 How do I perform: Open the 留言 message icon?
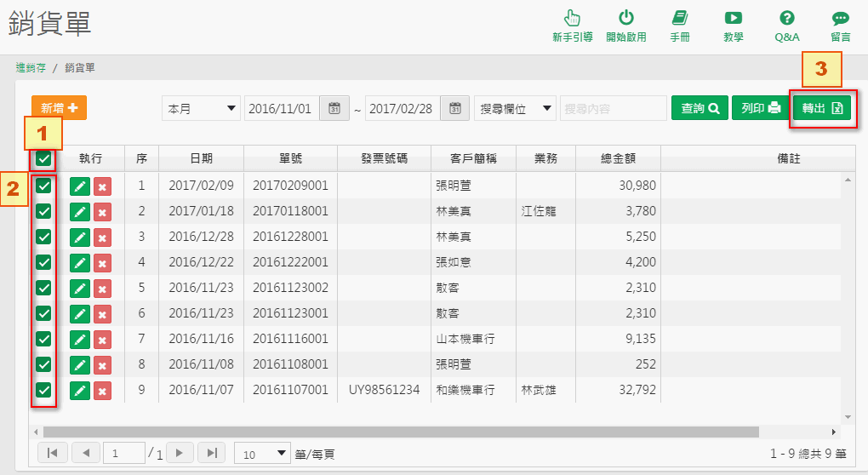click(840, 26)
